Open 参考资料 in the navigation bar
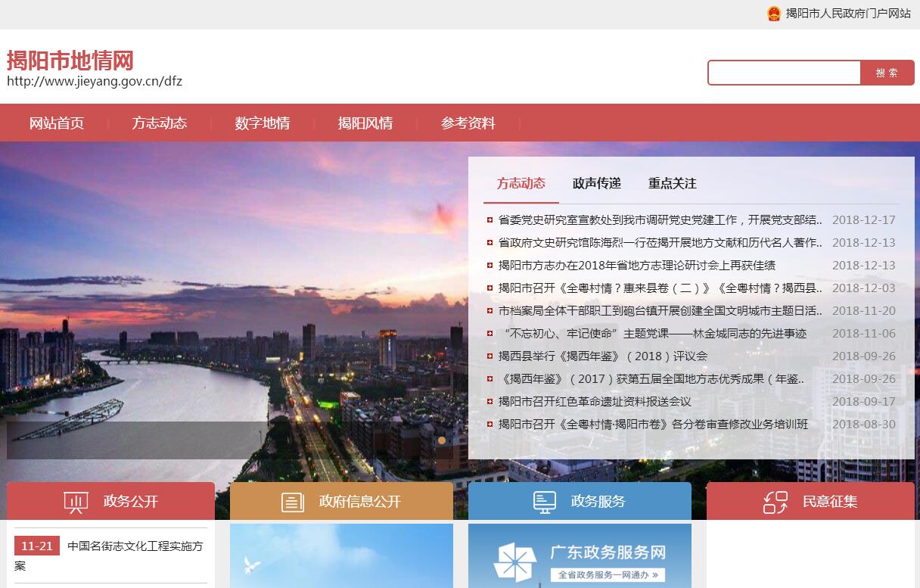The image size is (920, 588). tap(468, 123)
